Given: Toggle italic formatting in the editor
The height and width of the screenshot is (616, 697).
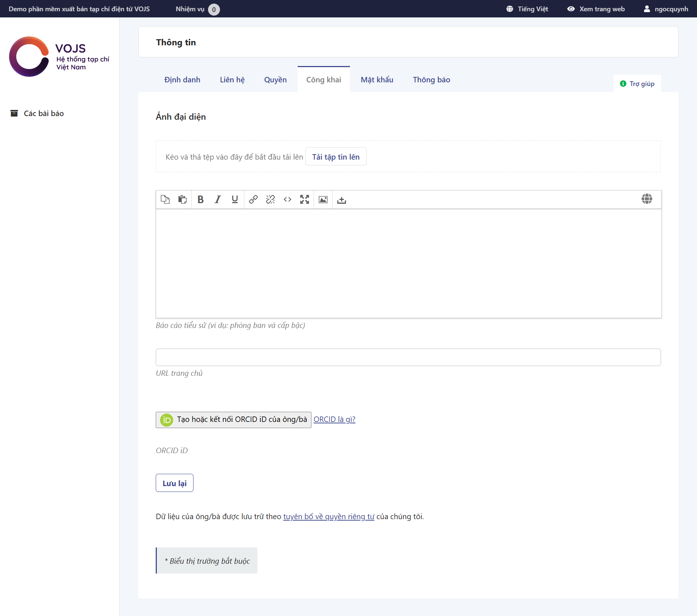Looking at the screenshot, I should [x=217, y=200].
